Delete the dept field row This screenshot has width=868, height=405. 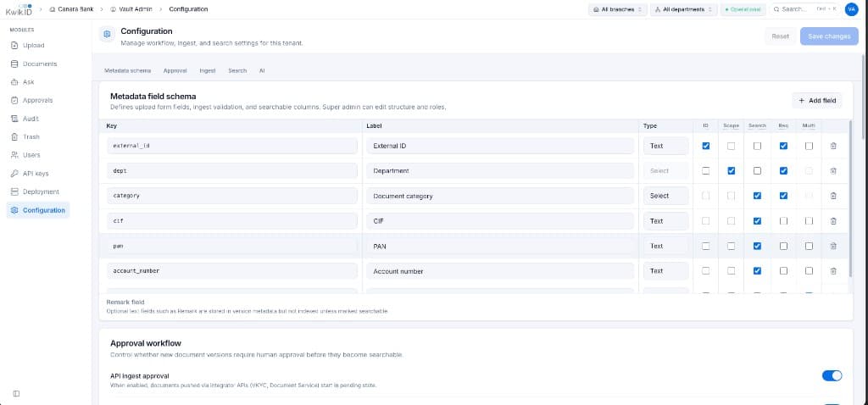coord(833,171)
